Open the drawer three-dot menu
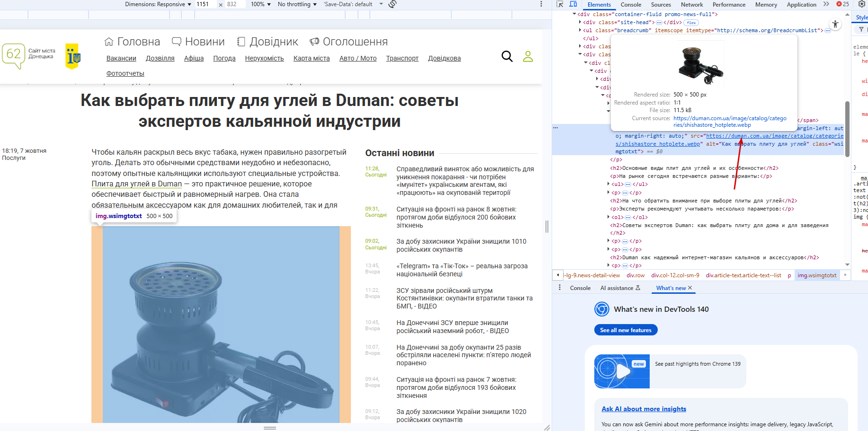This screenshot has width=868, height=431. pyautogui.click(x=560, y=288)
